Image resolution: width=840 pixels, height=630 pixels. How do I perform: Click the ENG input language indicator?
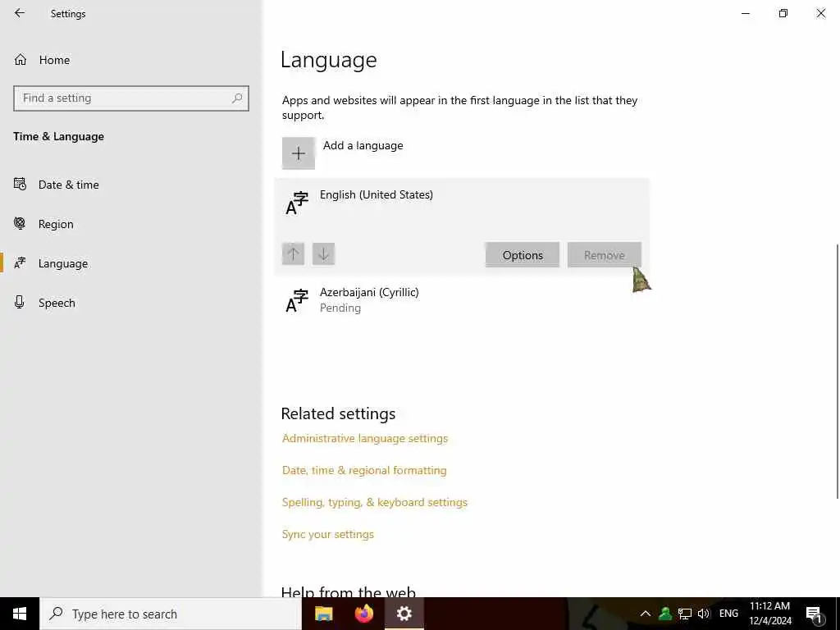point(728,614)
